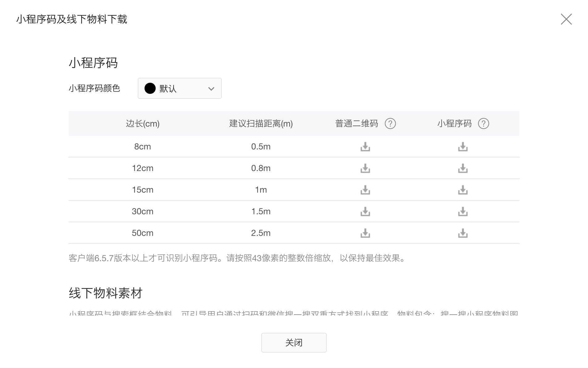Download the mini program code for the 8cm row
588x368 pixels.
463,147
